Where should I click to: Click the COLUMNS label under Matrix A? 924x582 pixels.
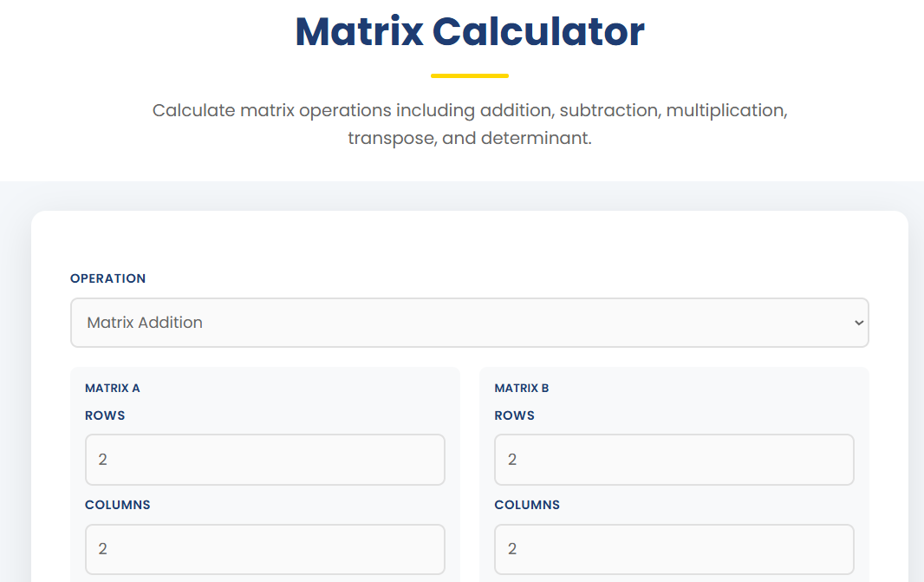[117, 504]
